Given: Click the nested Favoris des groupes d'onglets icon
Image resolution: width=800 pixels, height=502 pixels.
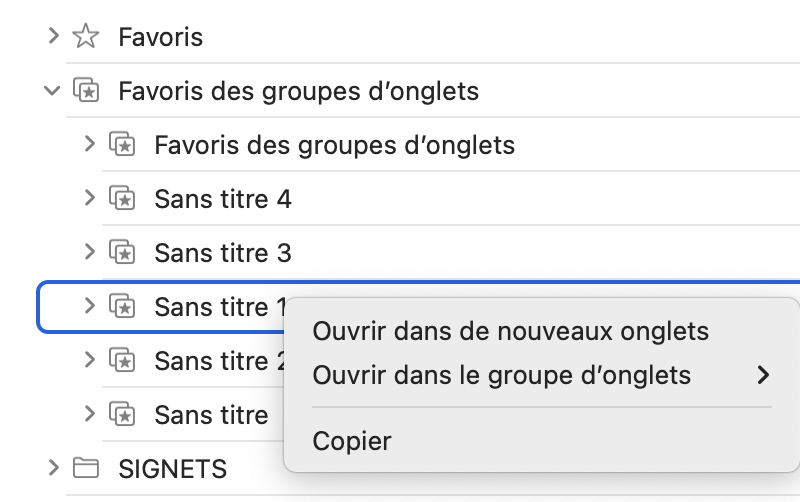Looking at the screenshot, I should 122,146.
